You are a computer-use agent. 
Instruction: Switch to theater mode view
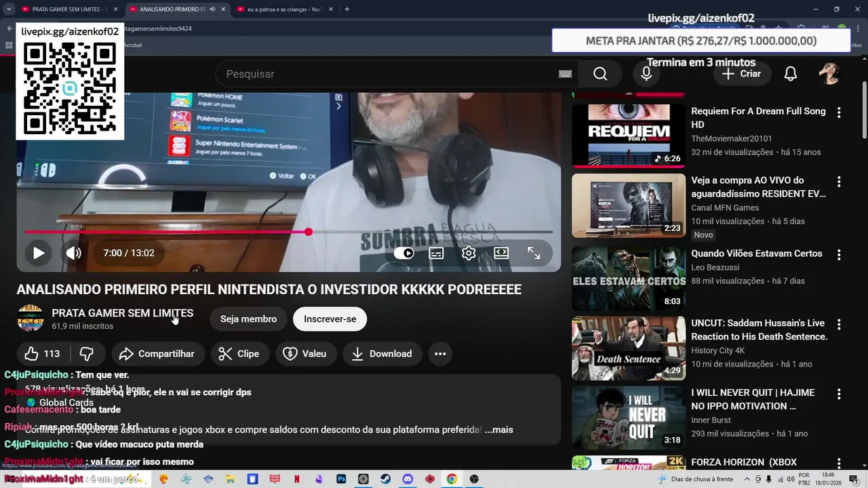pos(501,253)
